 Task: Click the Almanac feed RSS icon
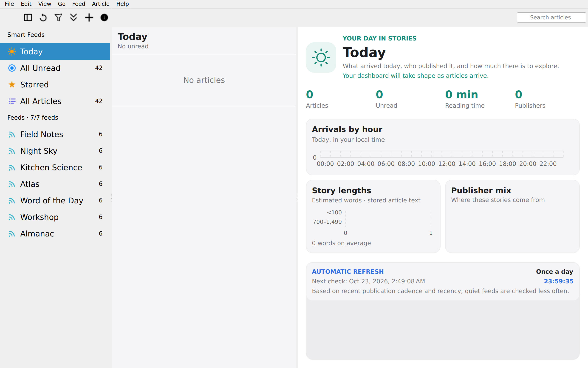12,234
